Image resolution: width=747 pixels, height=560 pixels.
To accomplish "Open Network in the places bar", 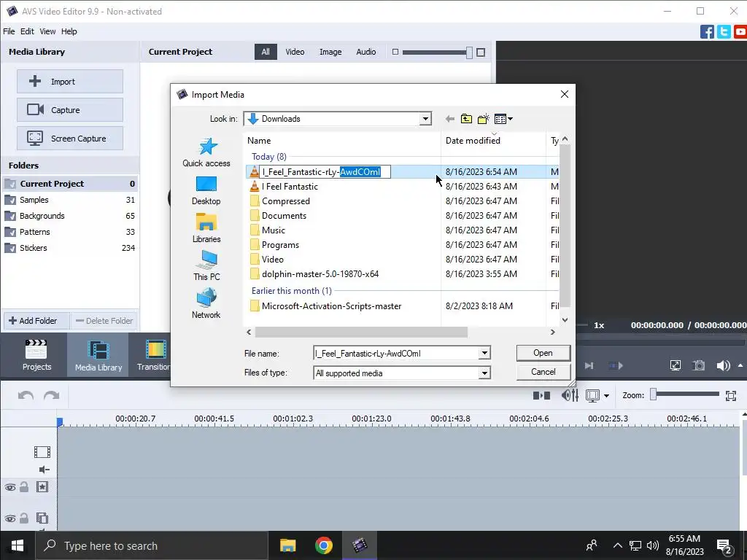I will 206,304.
